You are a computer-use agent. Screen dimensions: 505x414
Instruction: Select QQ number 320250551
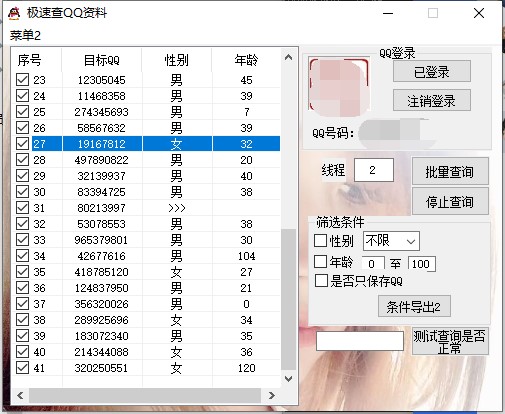click(x=101, y=368)
